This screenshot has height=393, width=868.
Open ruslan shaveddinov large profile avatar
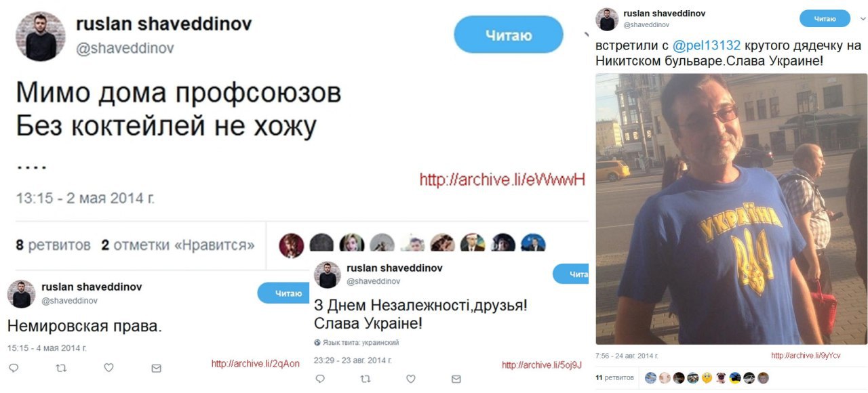click(40, 36)
